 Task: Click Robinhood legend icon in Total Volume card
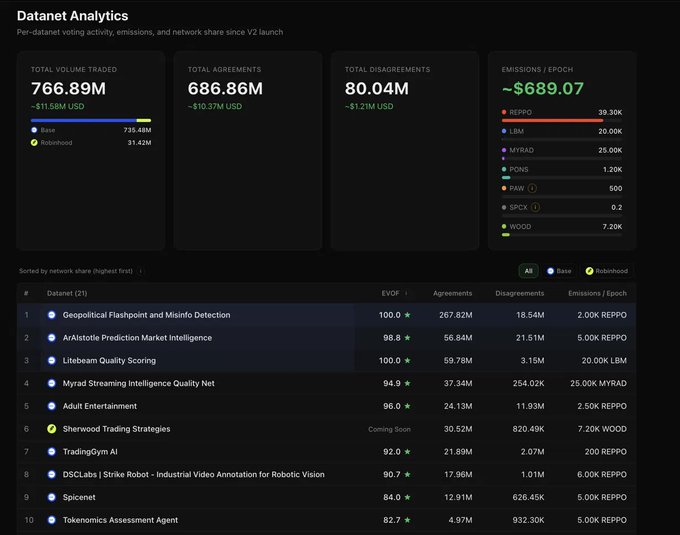coord(34,143)
